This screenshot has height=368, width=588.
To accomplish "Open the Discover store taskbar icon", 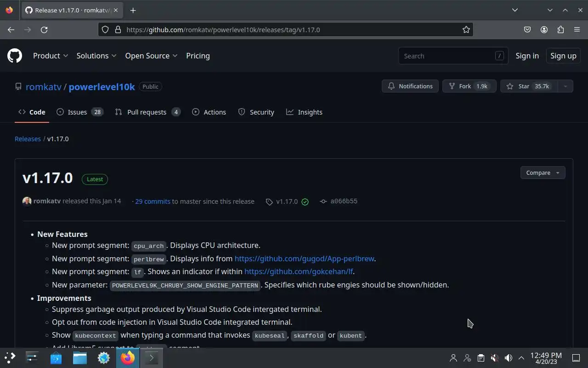I will (56, 357).
